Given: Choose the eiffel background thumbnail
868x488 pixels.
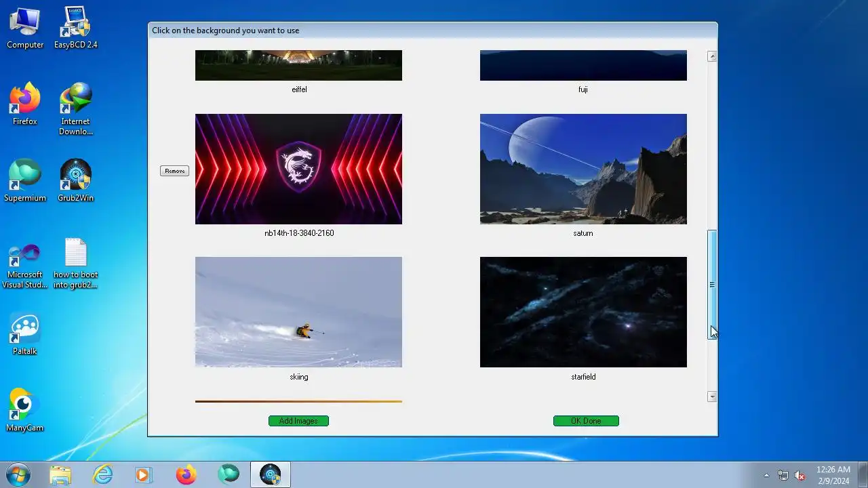Looking at the screenshot, I should [x=298, y=65].
